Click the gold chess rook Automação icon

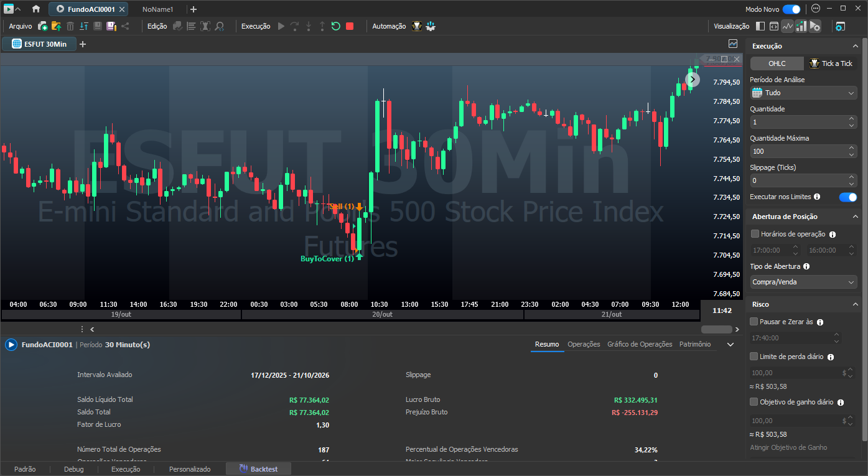click(x=417, y=26)
